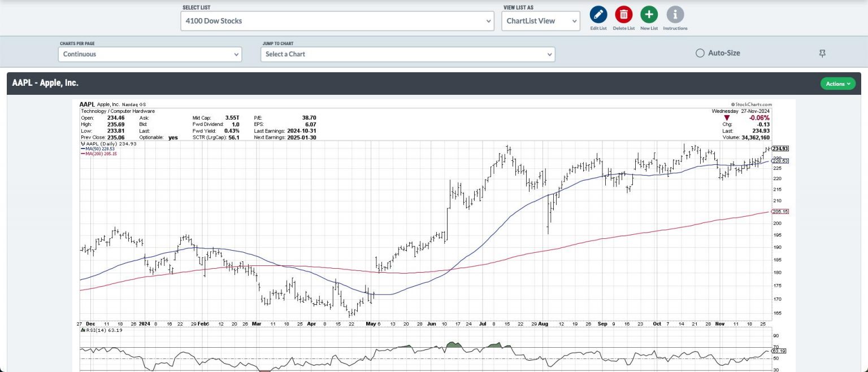Click the red Delete List trash icon
The image size is (868, 372).
[x=623, y=15]
